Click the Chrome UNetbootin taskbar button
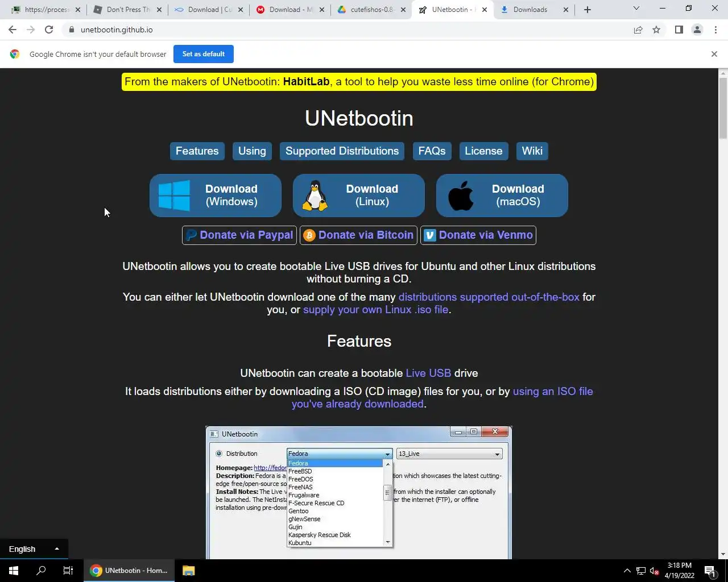Viewport: 728px width, 582px height. tap(130, 571)
